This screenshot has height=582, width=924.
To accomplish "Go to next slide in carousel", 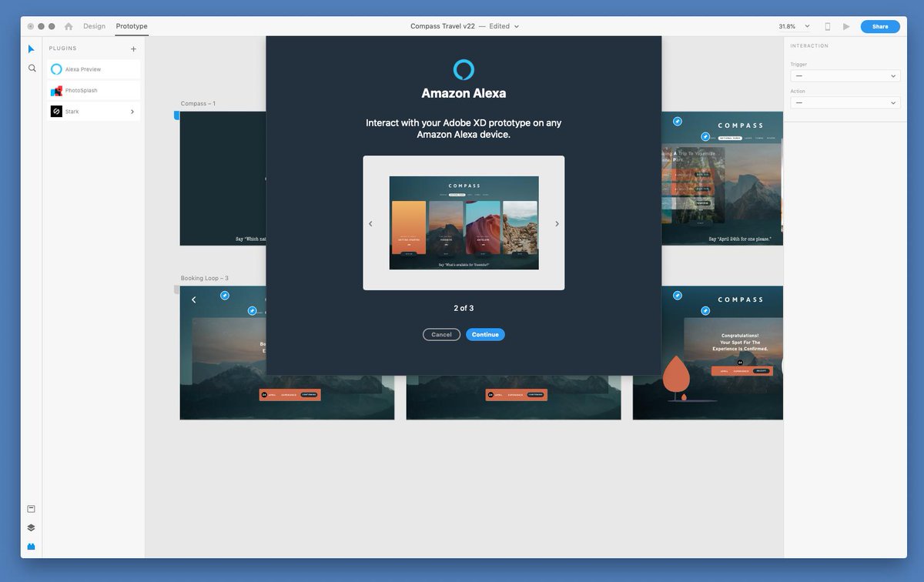I will (557, 224).
